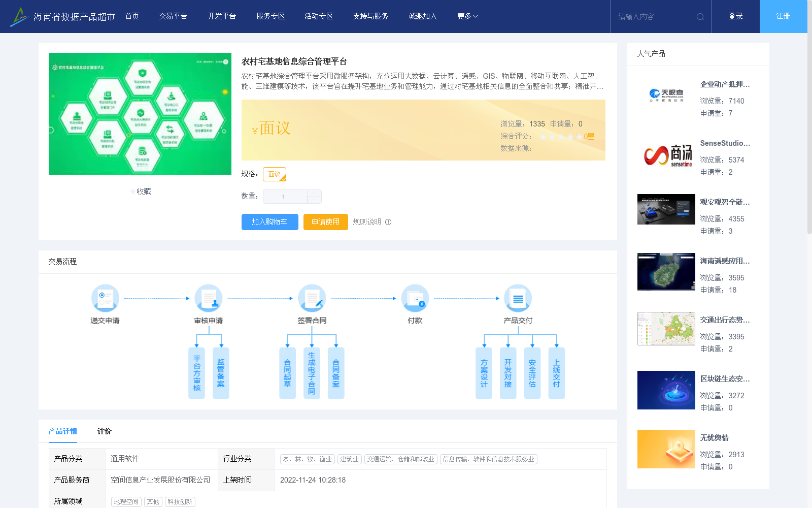Click the 合同起草 sub-step box

pyautogui.click(x=287, y=373)
